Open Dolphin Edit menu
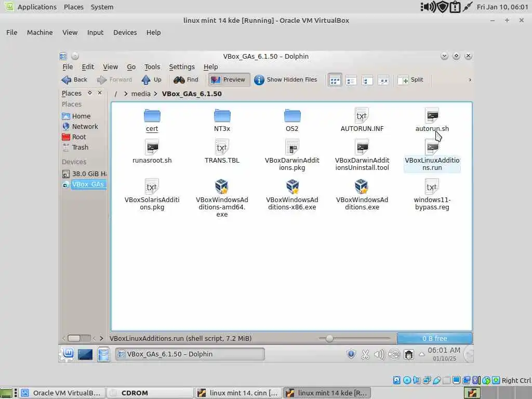 click(88, 67)
